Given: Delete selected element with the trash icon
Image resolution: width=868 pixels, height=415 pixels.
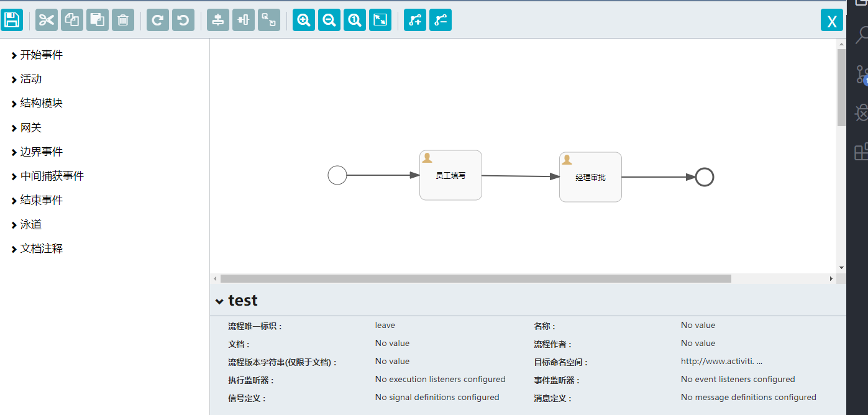Looking at the screenshot, I should coord(123,20).
